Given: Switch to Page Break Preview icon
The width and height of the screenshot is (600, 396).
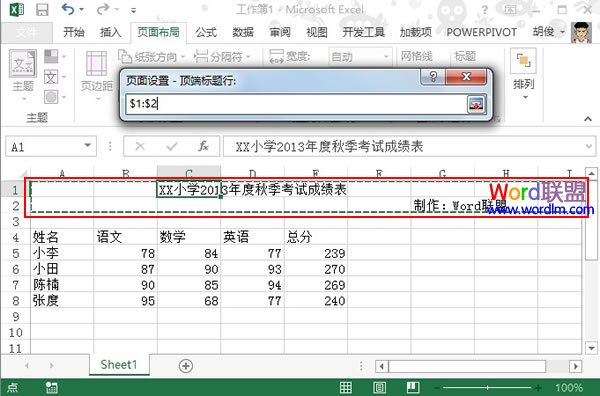Looking at the screenshot, I should [x=412, y=387].
